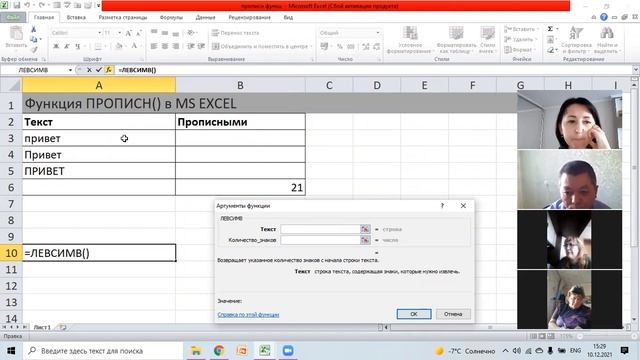Click the Format Painter brush icon
Screen dimensions: 640x360
(x=33, y=49)
